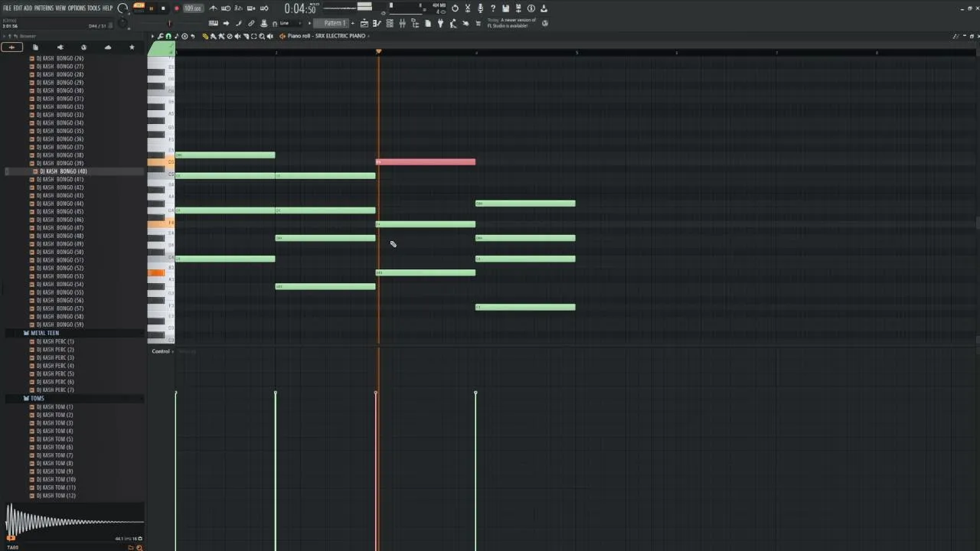Open the Line snap dropdown
This screenshot has width=980, height=551.
point(289,24)
